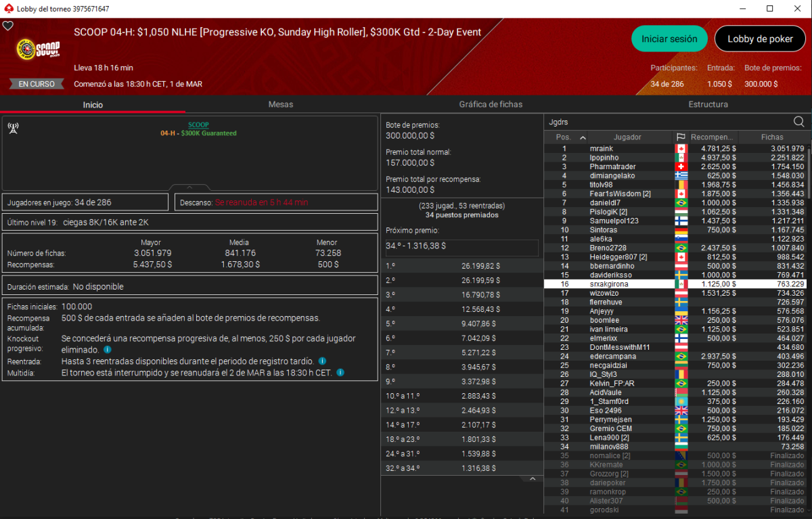Open the Gráfica de fichas tab
Image resolution: width=812 pixels, height=519 pixels.
point(491,104)
